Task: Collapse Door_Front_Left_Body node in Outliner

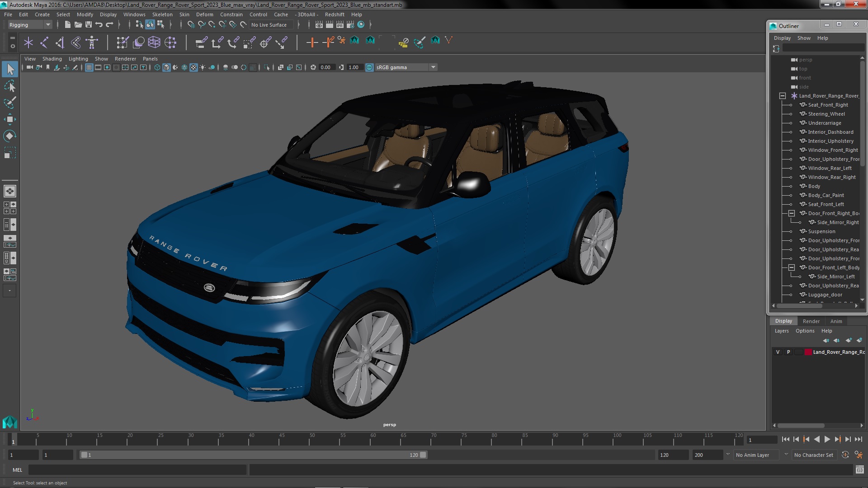Action: [791, 267]
